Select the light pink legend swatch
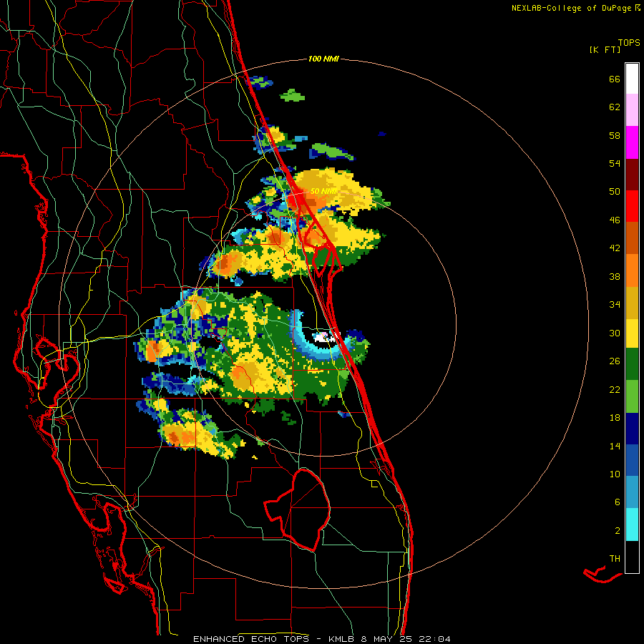Viewport: 644px width, 644px height. coord(632,110)
